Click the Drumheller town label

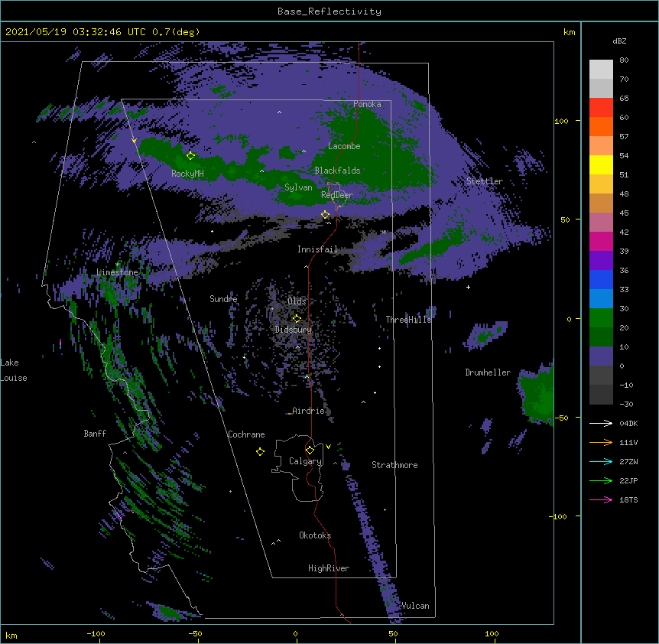coord(488,372)
